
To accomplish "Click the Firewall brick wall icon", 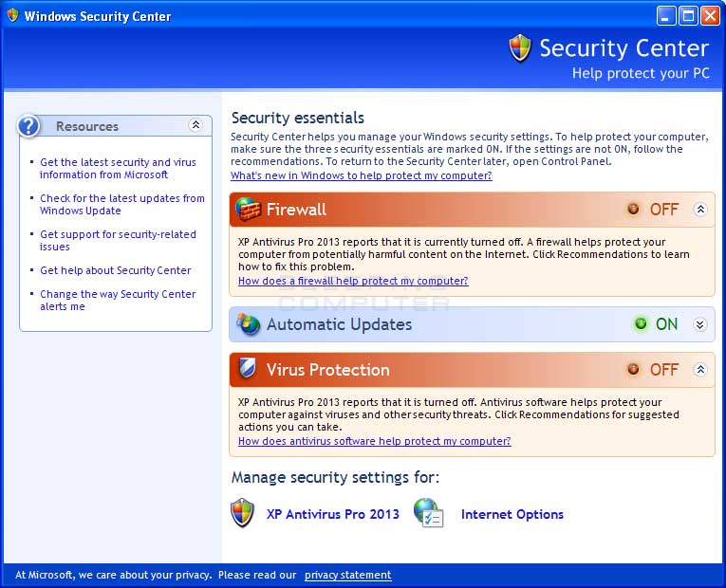I will pyautogui.click(x=248, y=209).
